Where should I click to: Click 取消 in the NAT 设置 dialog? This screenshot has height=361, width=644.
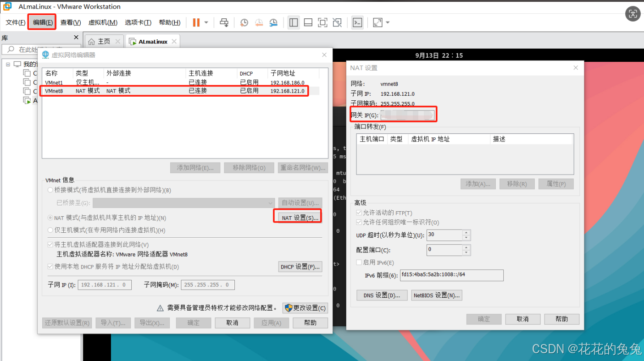522,319
